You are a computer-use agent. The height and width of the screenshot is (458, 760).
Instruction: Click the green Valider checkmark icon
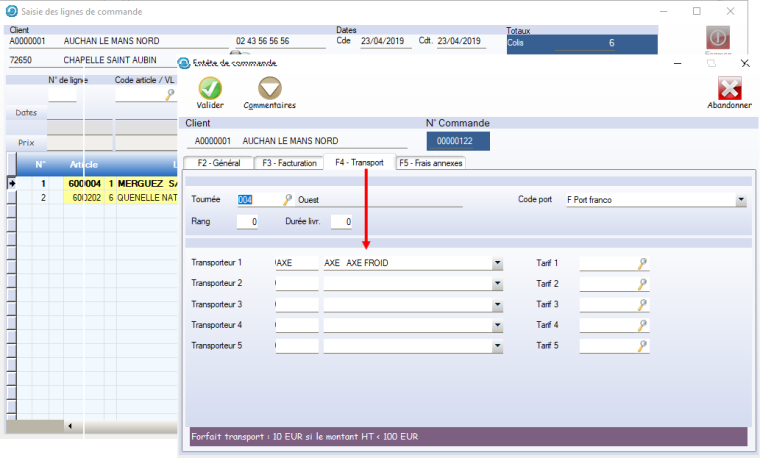[210, 87]
